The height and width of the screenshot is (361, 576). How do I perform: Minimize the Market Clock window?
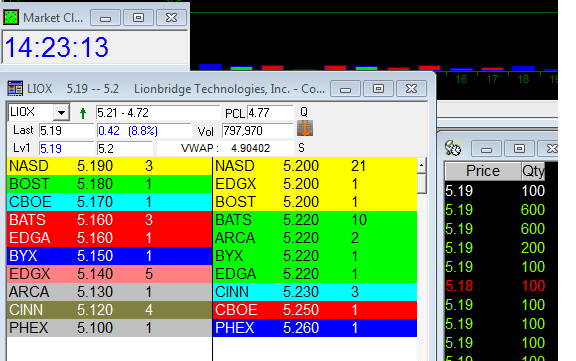click(x=105, y=18)
